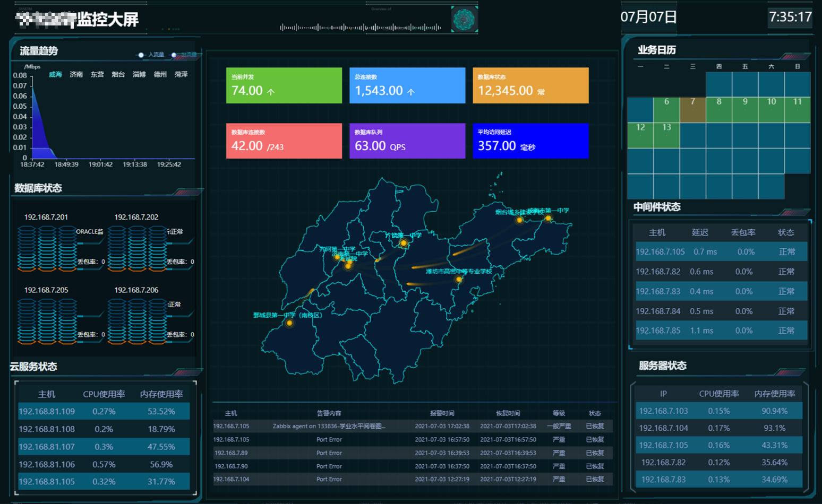Click cloud host 192.168.81.105 row
This screenshot has width=822, height=504.
click(104, 481)
